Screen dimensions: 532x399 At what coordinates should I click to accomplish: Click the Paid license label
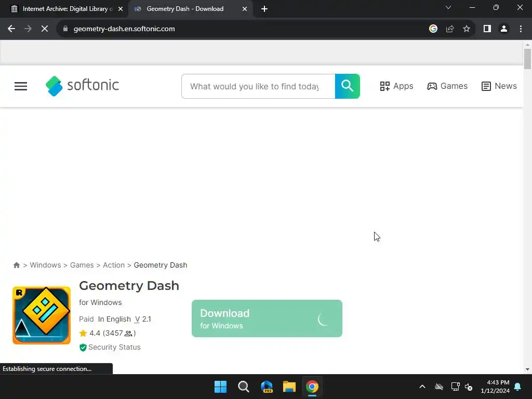86,319
